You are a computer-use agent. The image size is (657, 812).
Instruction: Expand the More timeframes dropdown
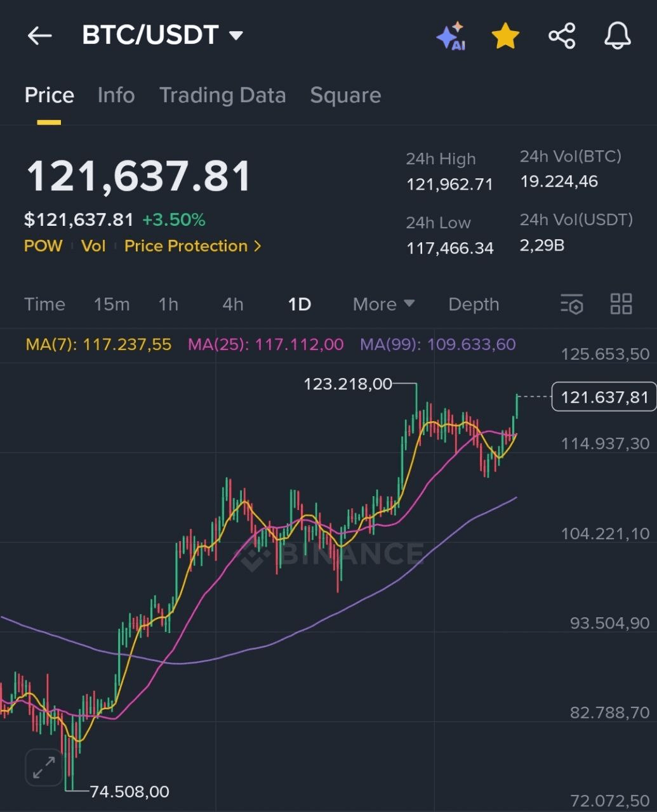(383, 304)
